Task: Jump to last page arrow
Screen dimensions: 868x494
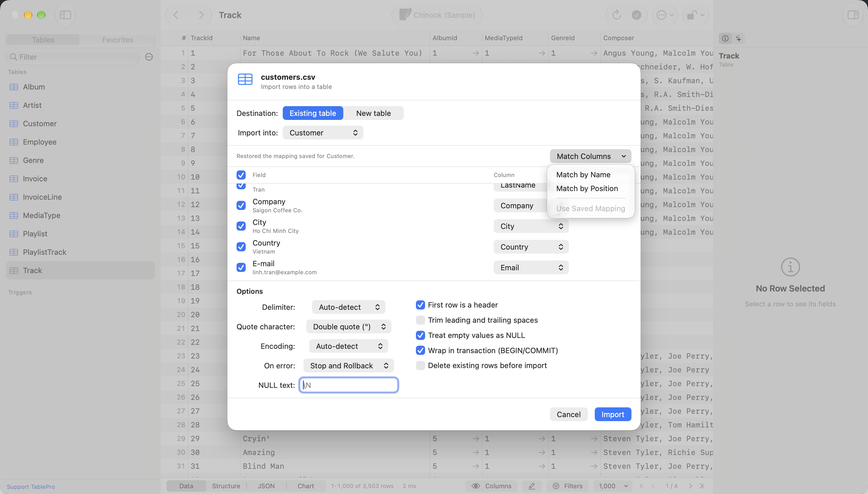Action: pos(702,486)
